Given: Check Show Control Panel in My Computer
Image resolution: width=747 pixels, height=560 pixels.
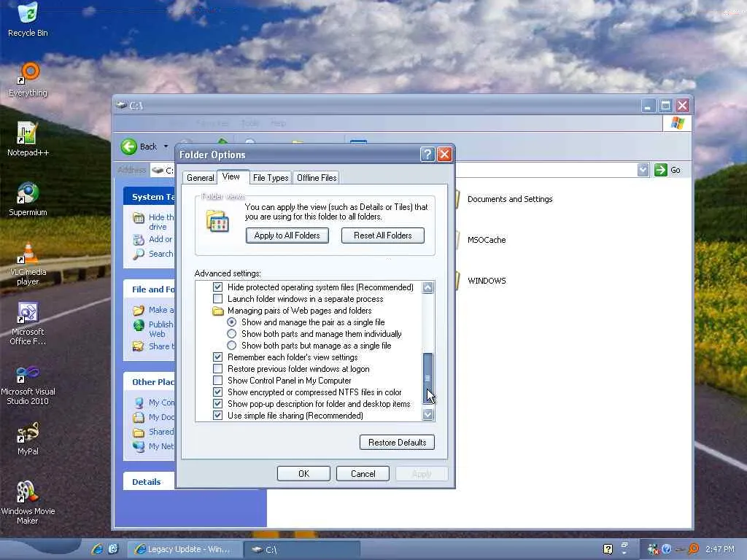Looking at the screenshot, I should 217,381.
